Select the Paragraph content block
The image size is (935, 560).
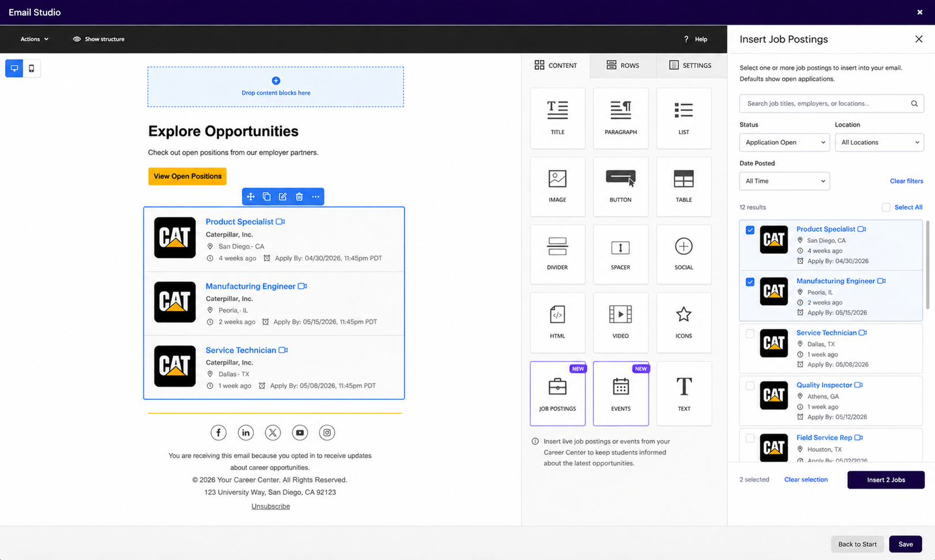(x=620, y=118)
